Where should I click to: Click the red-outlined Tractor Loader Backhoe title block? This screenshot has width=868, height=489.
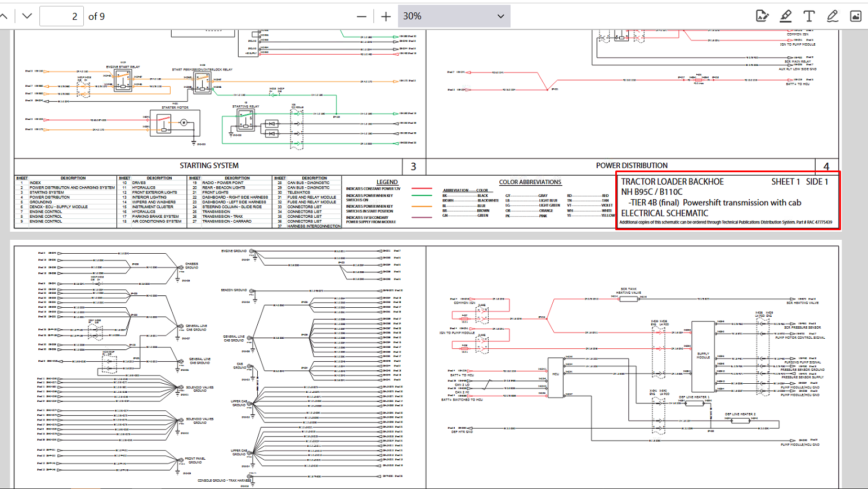[x=728, y=201]
